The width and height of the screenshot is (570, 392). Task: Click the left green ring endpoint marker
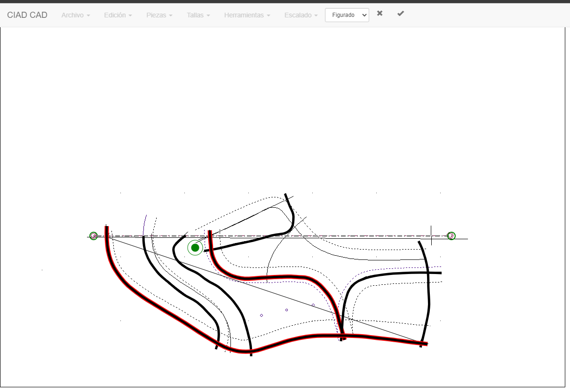click(x=94, y=236)
